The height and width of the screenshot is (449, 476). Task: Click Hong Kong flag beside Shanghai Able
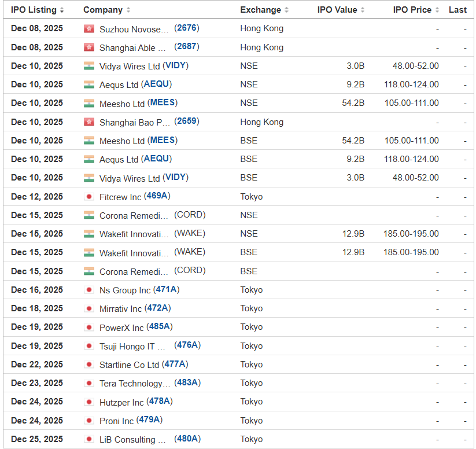pos(89,47)
